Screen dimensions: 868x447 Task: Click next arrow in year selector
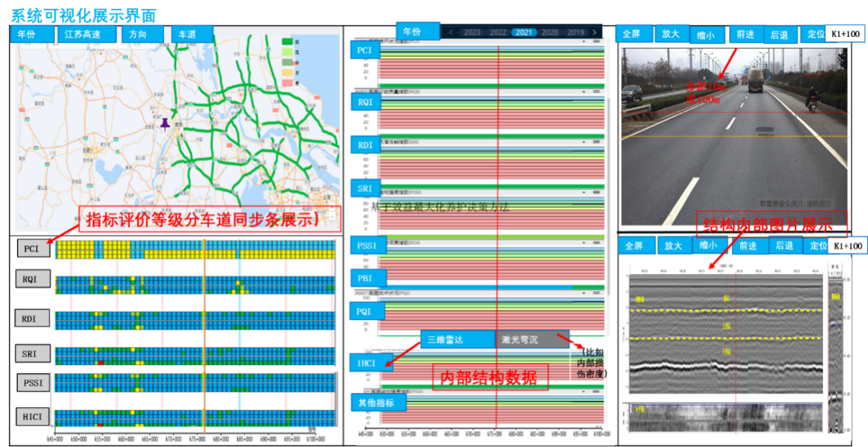pyautogui.click(x=592, y=33)
